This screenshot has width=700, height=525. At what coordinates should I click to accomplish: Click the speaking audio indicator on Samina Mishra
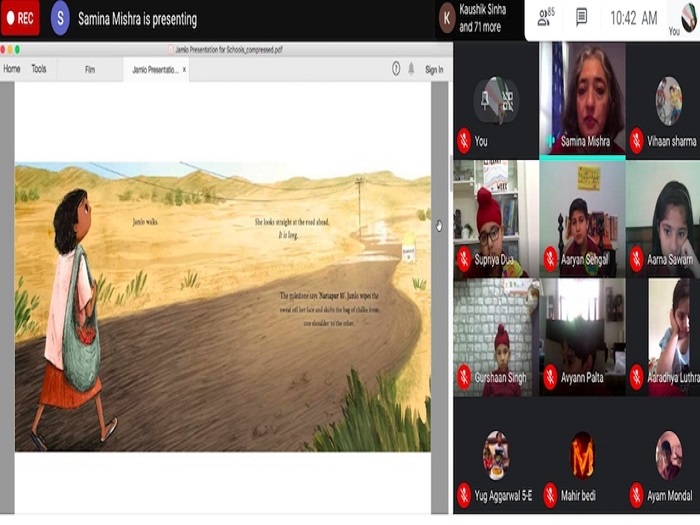pyautogui.click(x=551, y=141)
